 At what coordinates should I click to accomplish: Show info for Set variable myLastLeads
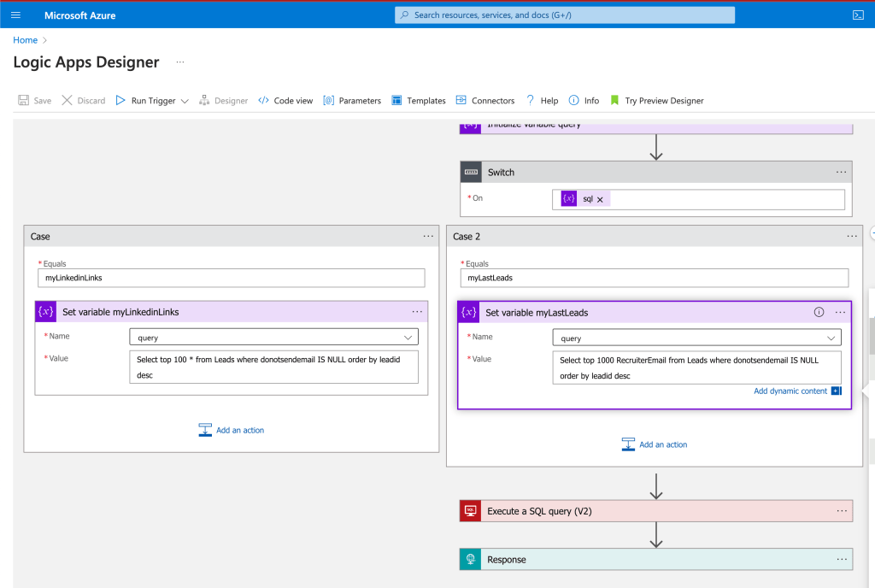819,313
